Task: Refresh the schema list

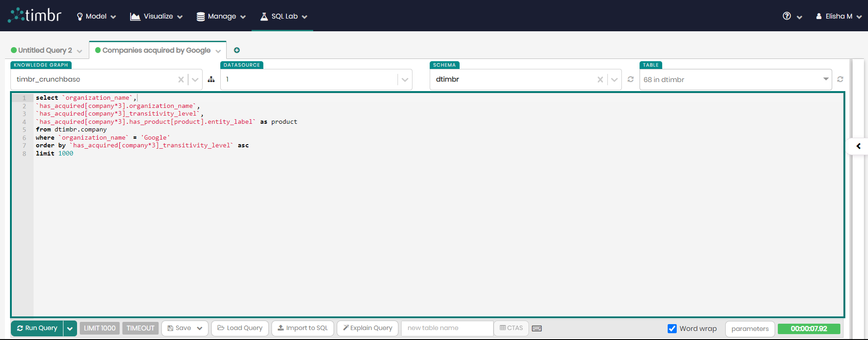Action: click(630, 79)
